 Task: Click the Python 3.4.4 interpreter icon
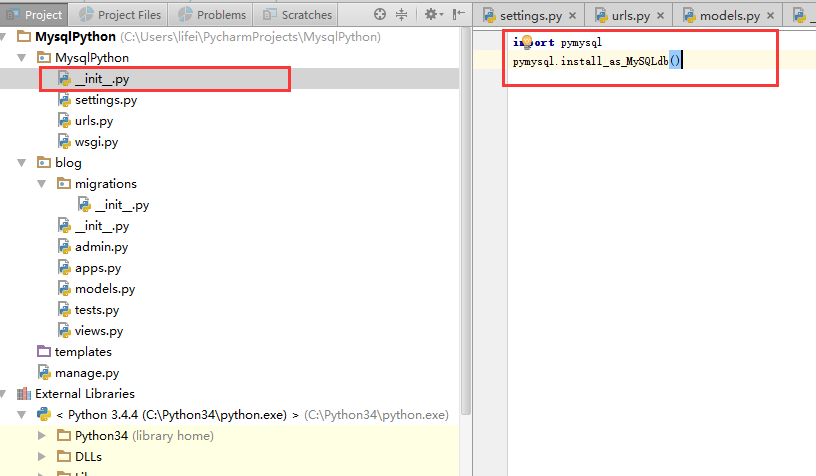coord(44,415)
